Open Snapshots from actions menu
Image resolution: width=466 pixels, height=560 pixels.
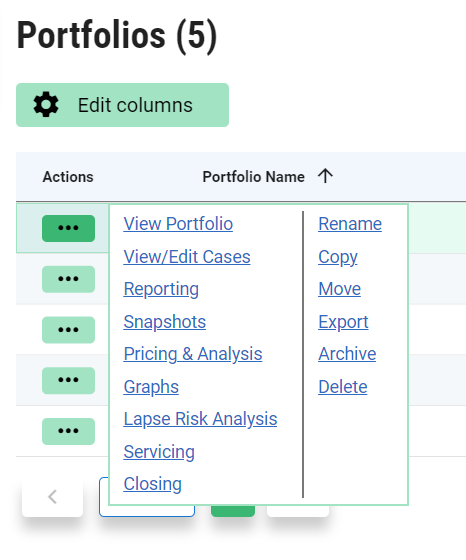click(165, 322)
